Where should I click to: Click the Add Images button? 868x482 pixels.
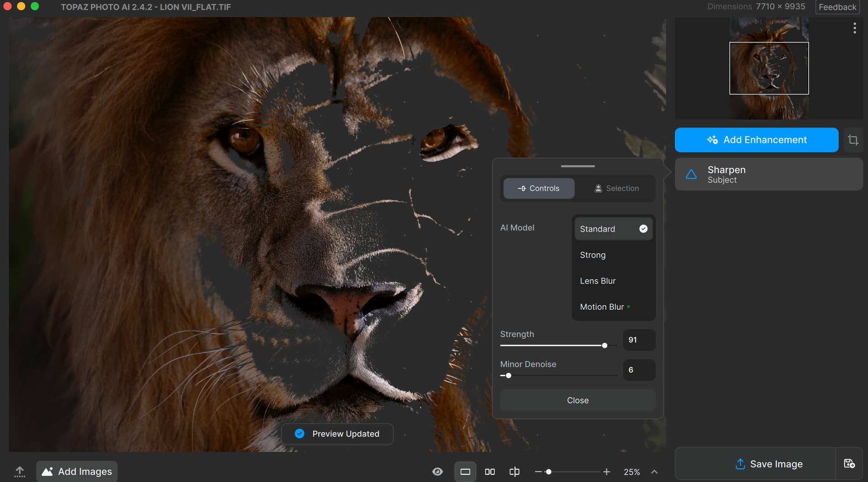(x=77, y=472)
